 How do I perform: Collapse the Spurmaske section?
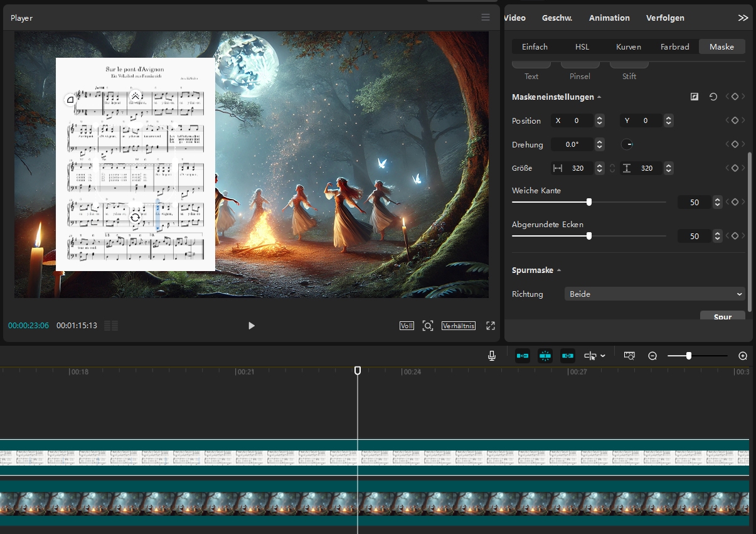tap(559, 270)
